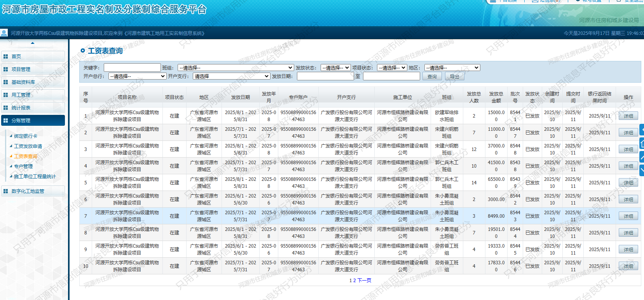This screenshot has height=300, width=644.
Task: Click the envelope icon for 短信息
Action: (x=535, y=1)
